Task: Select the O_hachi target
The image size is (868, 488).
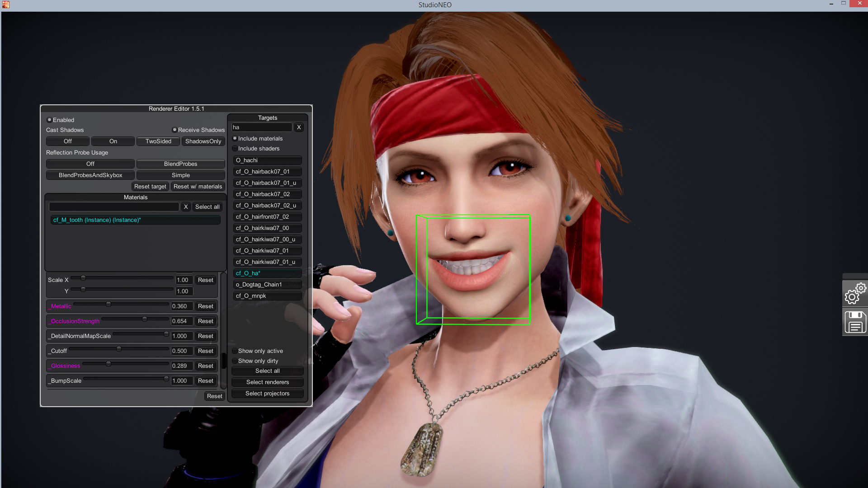Action: click(268, 160)
